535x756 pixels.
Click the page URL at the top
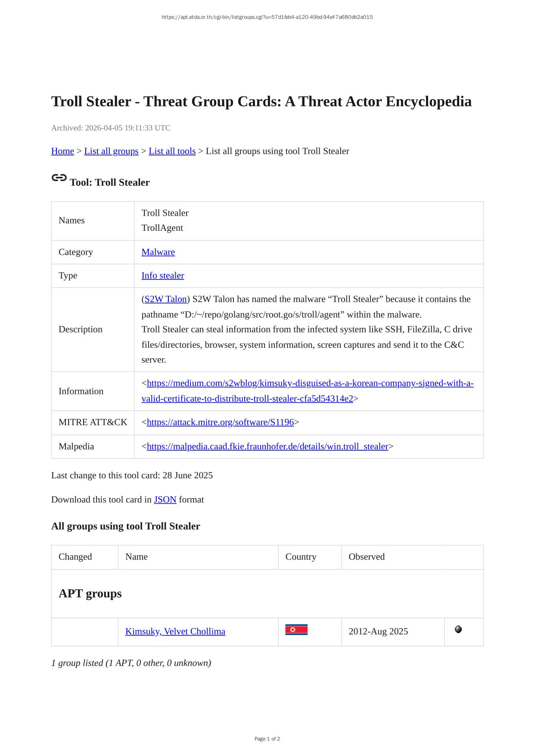coord(267,17)
